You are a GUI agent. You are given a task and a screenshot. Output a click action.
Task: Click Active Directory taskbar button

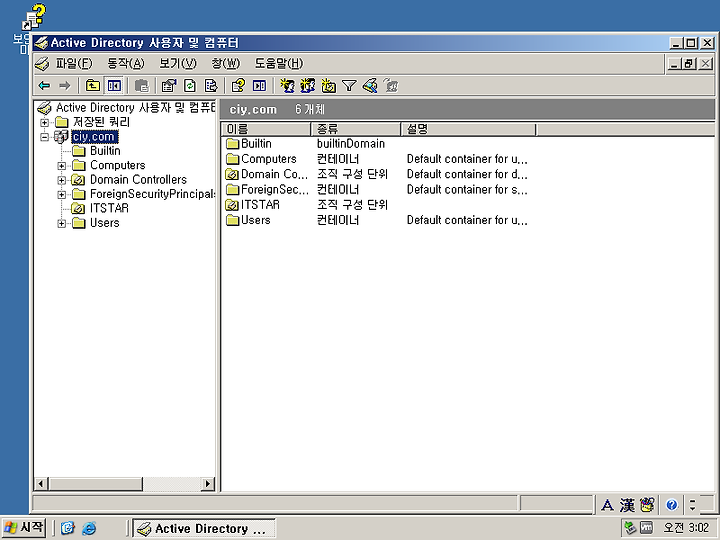(204, 529)
